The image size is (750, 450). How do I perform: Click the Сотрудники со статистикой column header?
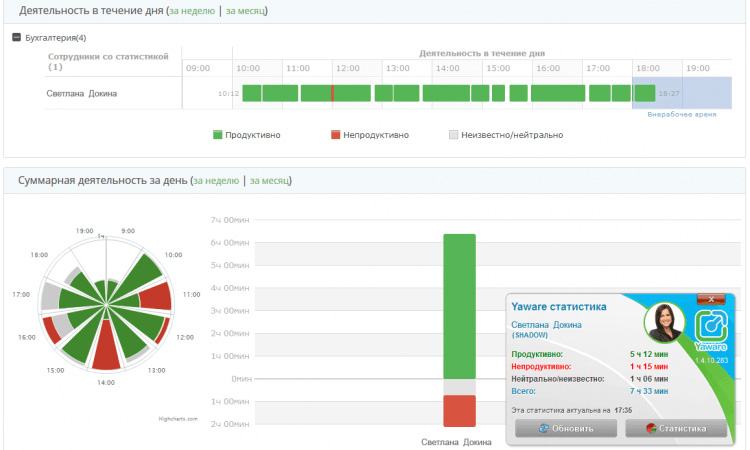tap(108, 61)
